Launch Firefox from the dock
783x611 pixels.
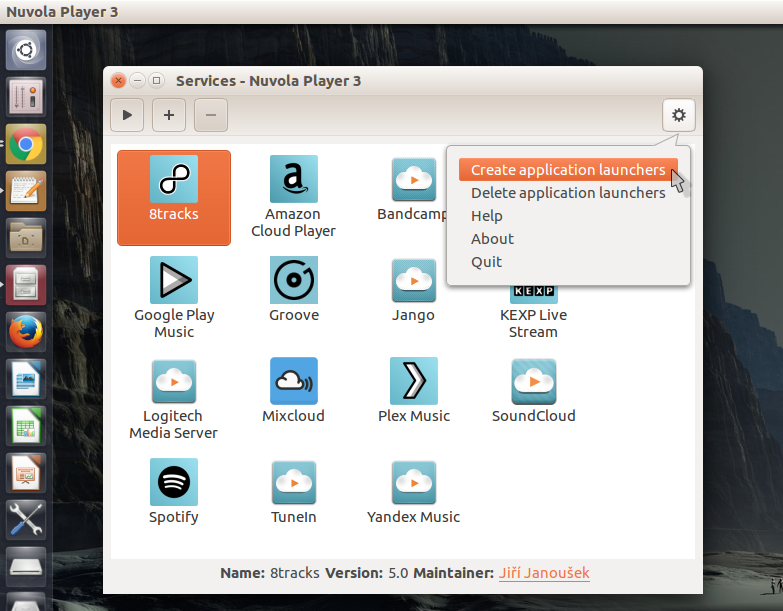pos(26,332)
